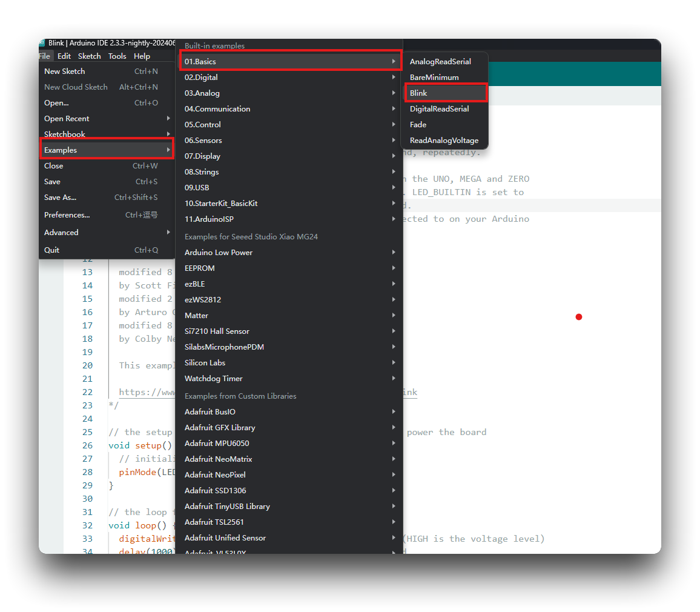Open Preferences... from the File menu
This screenshot has height=612, width=700.
(107, 215)
